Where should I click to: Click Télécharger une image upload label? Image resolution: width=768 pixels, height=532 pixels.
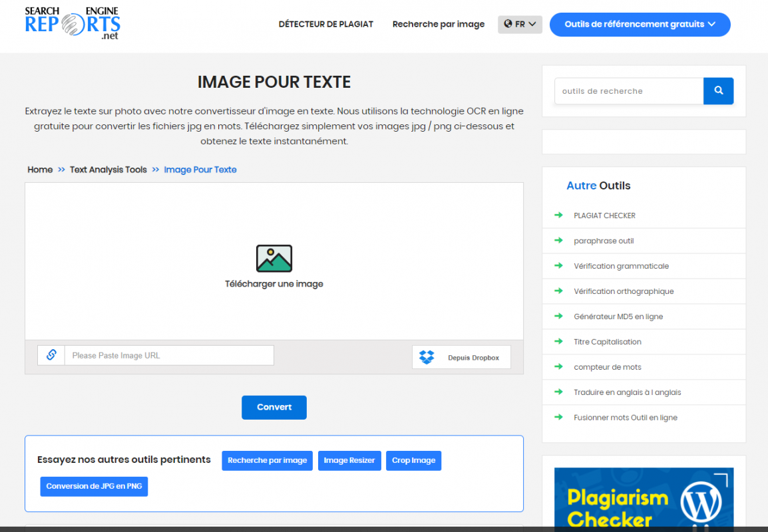pos(274,284)
